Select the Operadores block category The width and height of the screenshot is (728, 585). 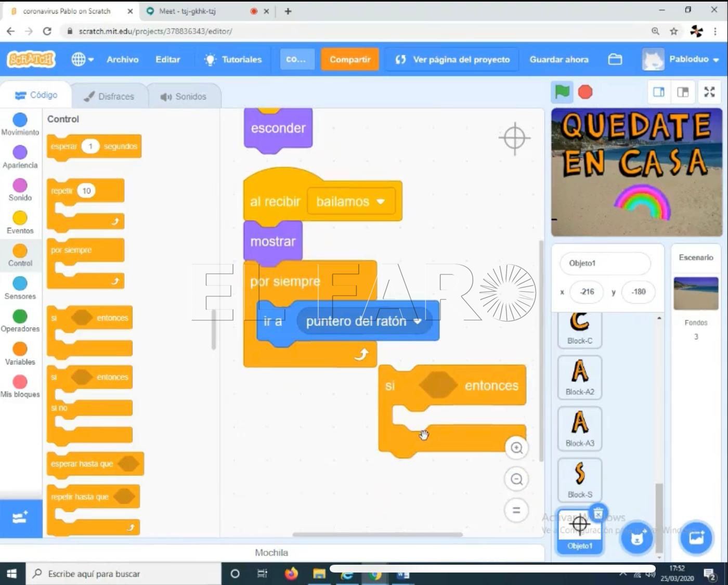[20, 321]
